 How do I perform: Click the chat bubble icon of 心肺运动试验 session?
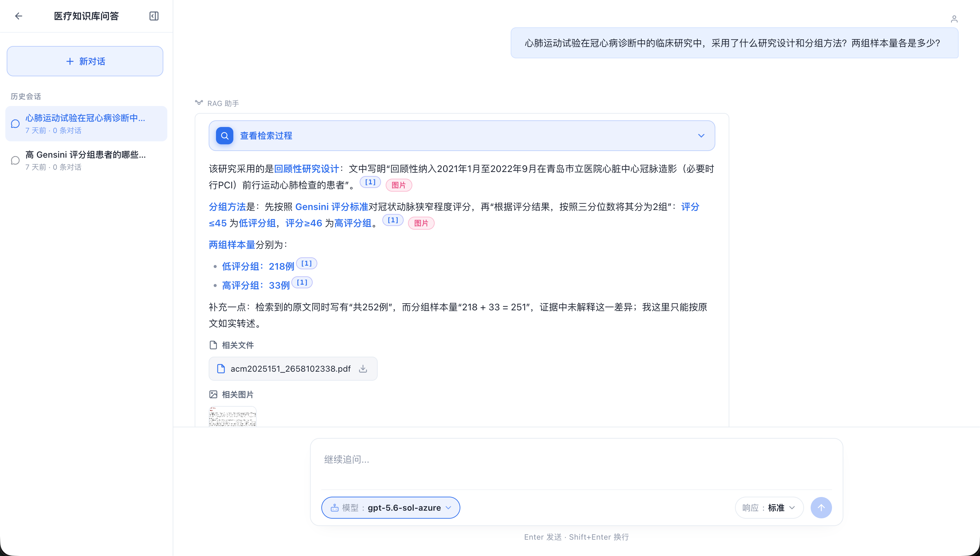pyautogui.click(x=15, y=124)
